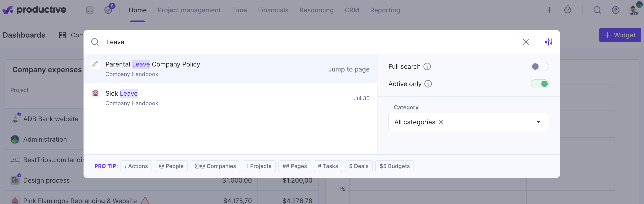
Task: Open Financials menu
Action: 273,10
